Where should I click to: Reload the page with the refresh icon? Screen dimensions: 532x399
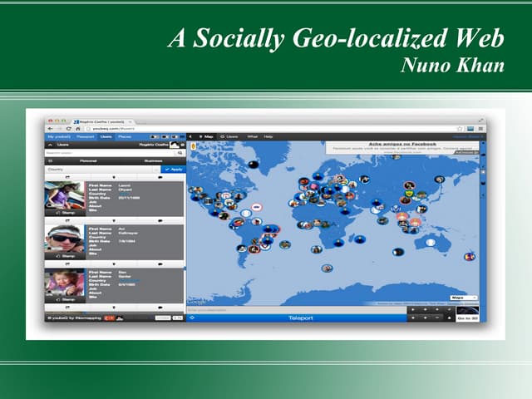point(68,128)
